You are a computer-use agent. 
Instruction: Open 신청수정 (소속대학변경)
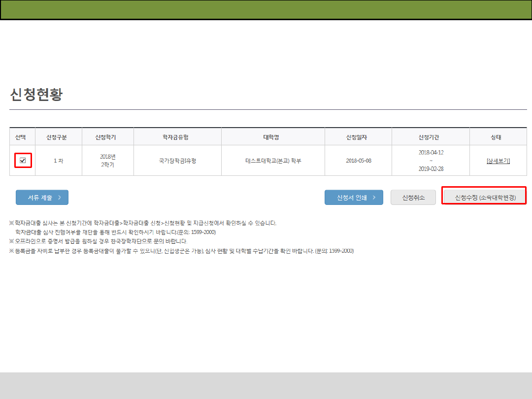click(485, 198)
